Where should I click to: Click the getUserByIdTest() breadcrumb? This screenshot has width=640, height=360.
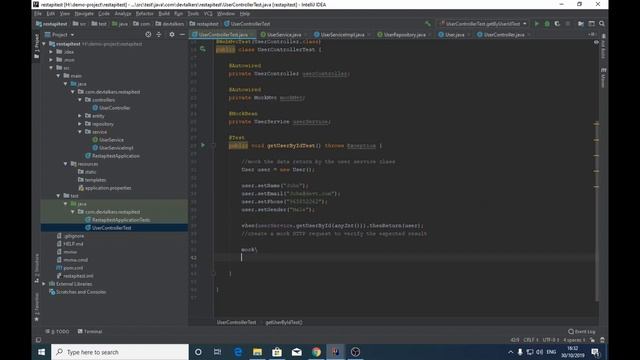(284, 322)
